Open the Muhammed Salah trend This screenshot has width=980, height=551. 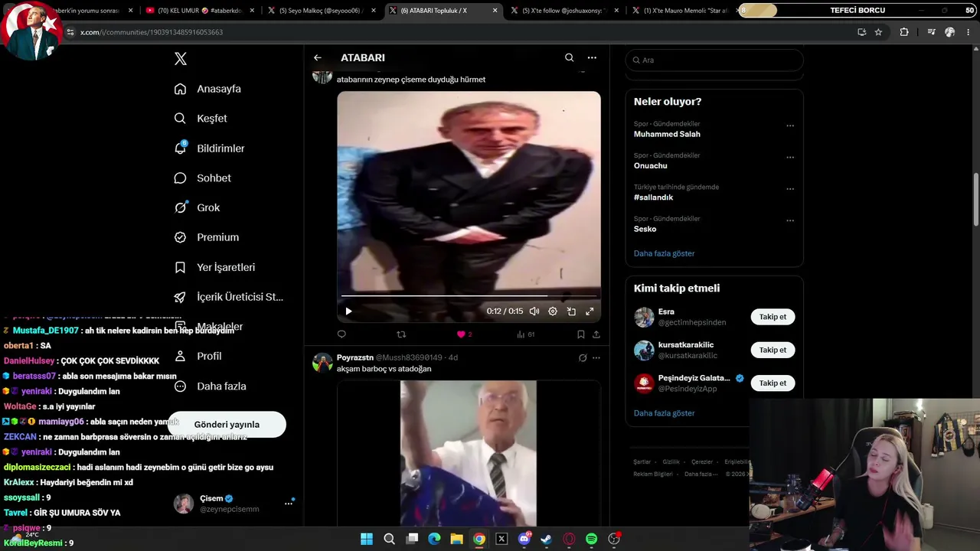pyautogui.click(x=667, y=134)
